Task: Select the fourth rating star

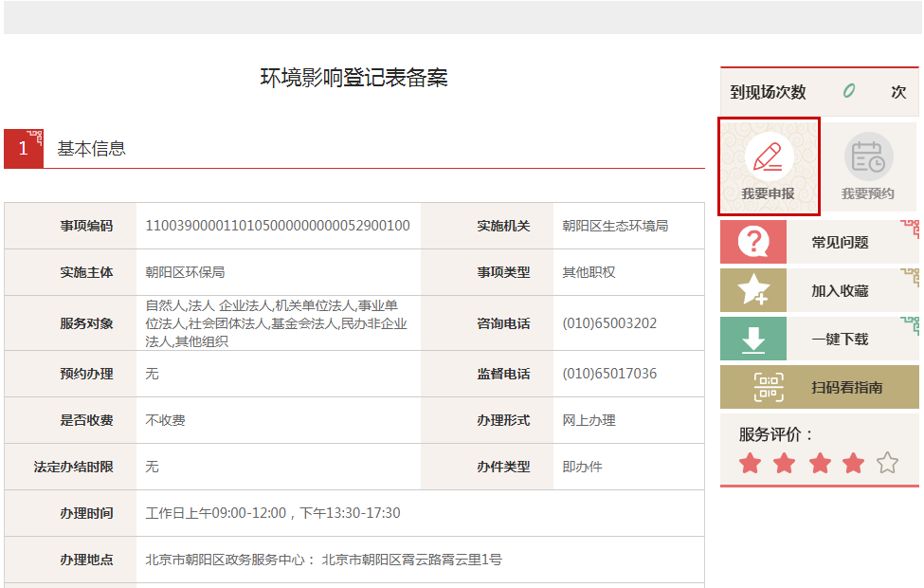Action: (853, 463)
